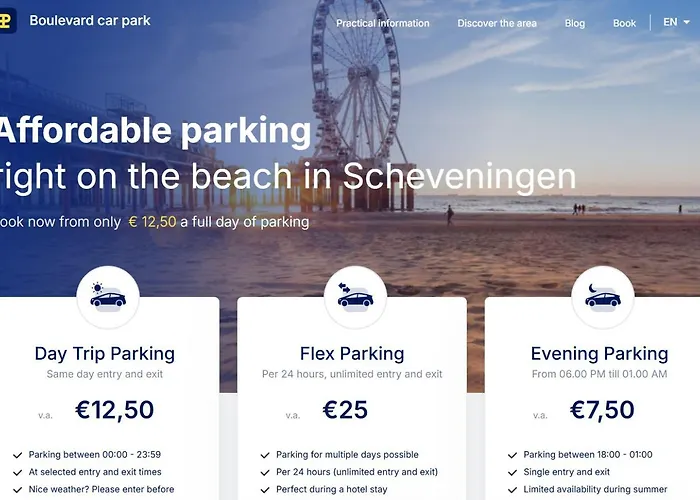Open Practical information menu

click(x=382, y=23)
